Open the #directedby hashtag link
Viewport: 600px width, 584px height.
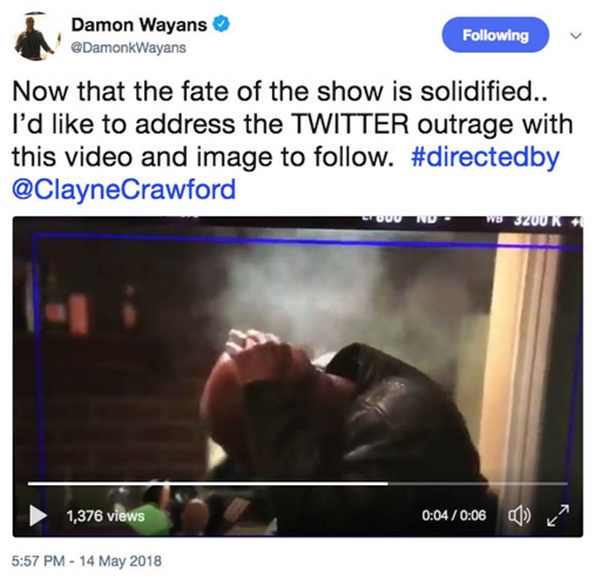coord(485,157)
